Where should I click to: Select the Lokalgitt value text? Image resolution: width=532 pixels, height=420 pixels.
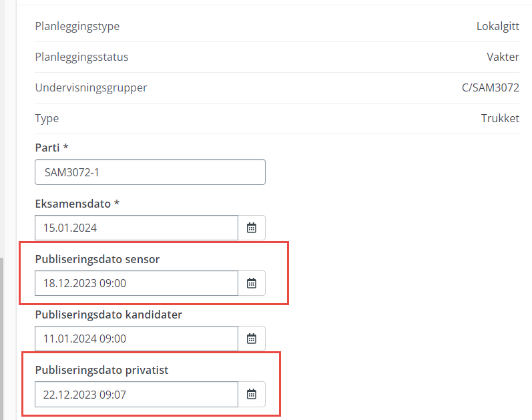(x=498, y=27)
